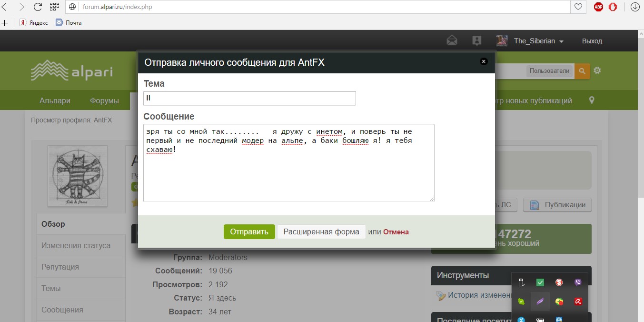The height and width of the screenshot is (322, 644).
Task: Open Avira antivirus tray icon
Action: tap(578, 302)
